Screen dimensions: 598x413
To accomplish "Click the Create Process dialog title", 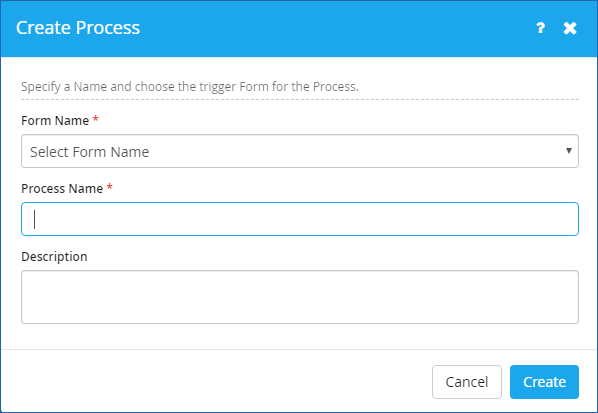I will click(x=78, y=28).
